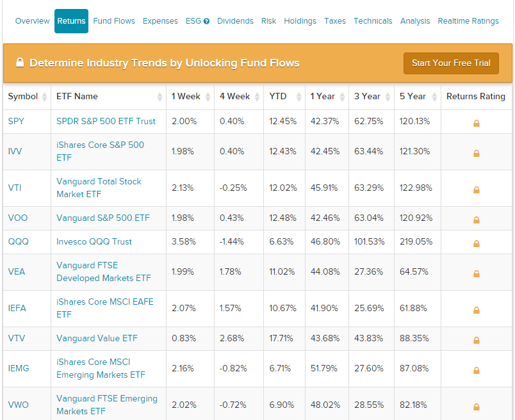The width and height of the screenshot is (515, 420).
Task: Open the Realtime Ratings tab
Action: tap(468, 21)
